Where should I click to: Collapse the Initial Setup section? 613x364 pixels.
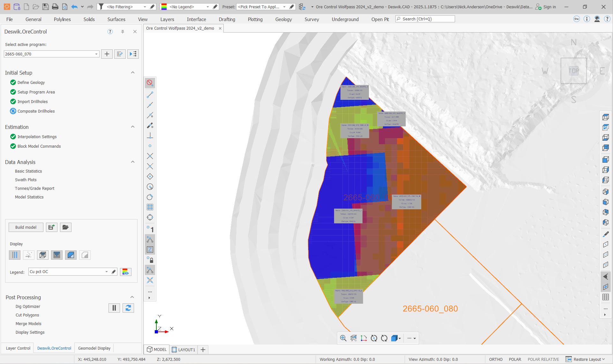pyautogui.click(x=133, y=73)
